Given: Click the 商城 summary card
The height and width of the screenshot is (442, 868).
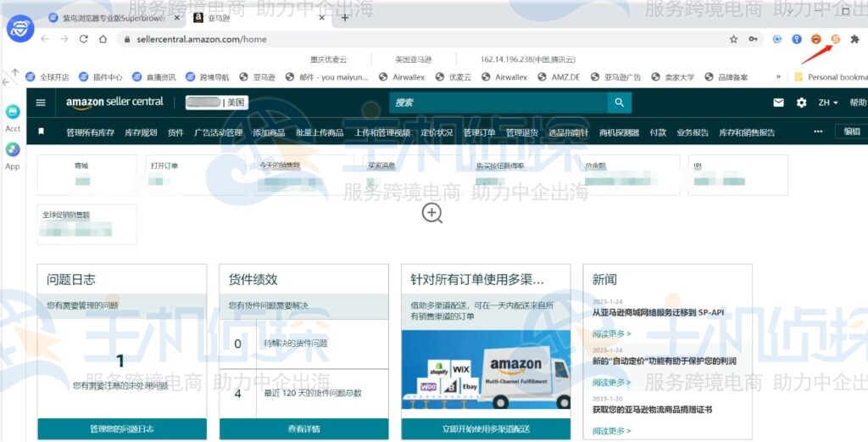Looking at the screenshot, I should pos(87,175).
